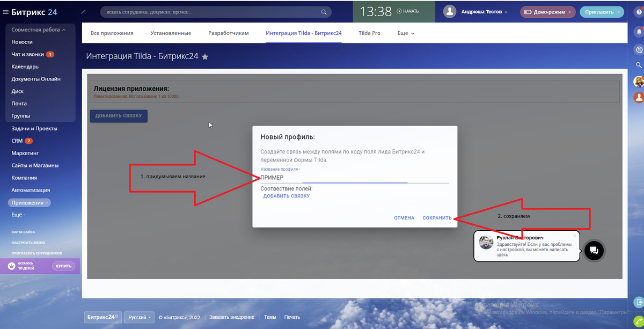This screenshot has width=644, height=329.
Task: Click the Название профиля input field
Action: point(355,177)
